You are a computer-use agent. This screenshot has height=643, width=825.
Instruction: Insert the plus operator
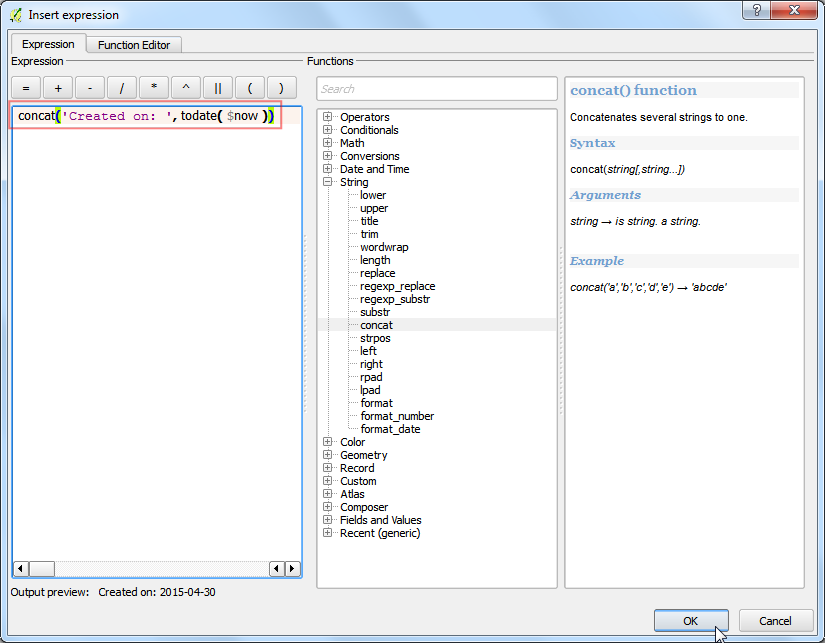[x=58, y=88]
